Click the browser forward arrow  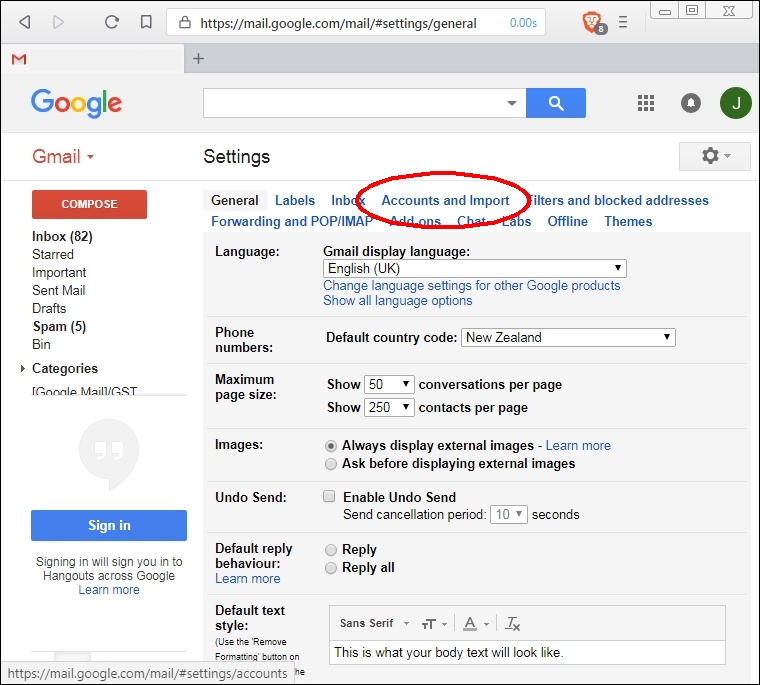click(x=58, y=22)
